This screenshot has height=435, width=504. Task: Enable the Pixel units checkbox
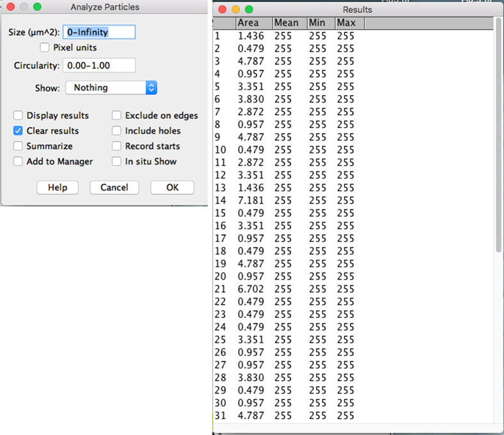pyautogui.click(x=45, y=47)
